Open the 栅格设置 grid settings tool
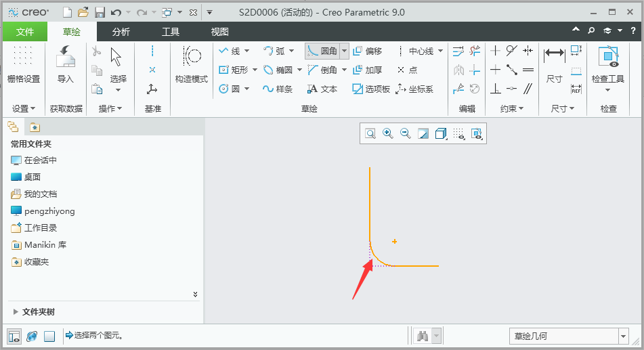 click(x=24, y=64)
